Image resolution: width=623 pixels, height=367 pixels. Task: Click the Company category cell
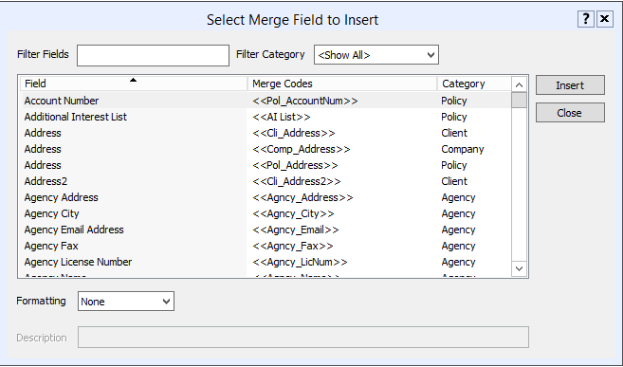click(x=462, y=149)
